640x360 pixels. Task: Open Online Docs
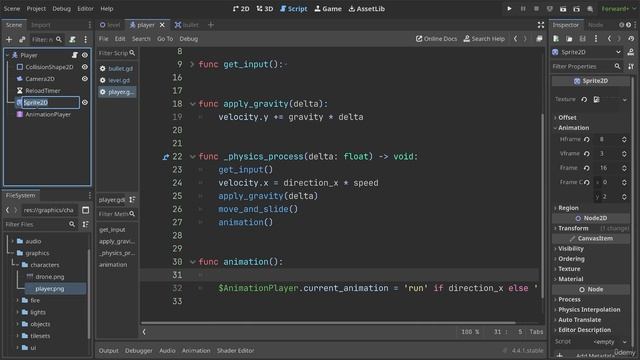click(436, 39)
